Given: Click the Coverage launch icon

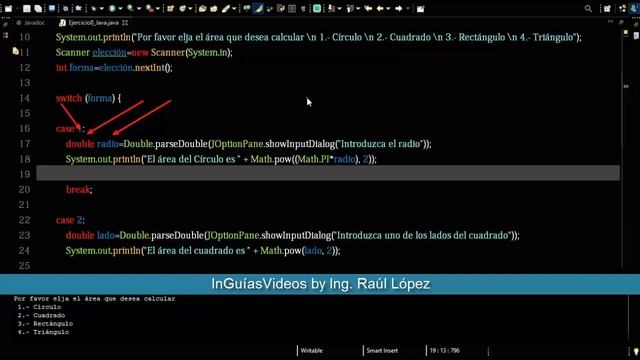Looking at the screenshot, I should [130, 8].
